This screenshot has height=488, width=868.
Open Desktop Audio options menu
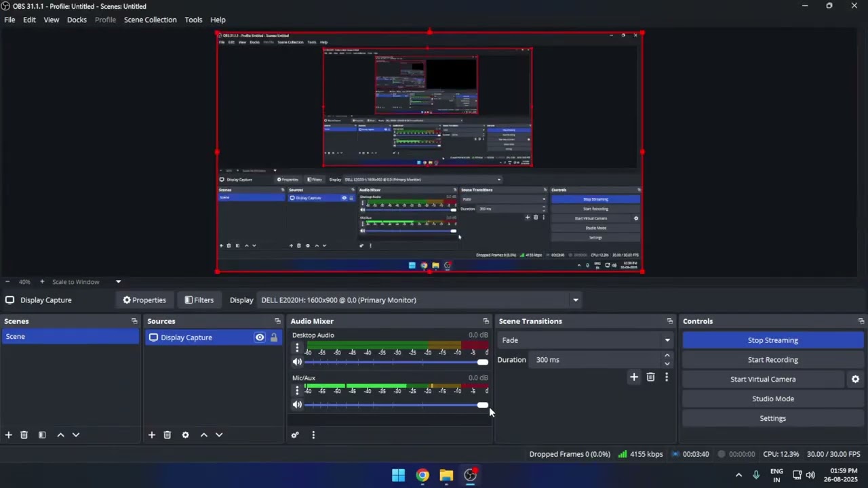296,348
